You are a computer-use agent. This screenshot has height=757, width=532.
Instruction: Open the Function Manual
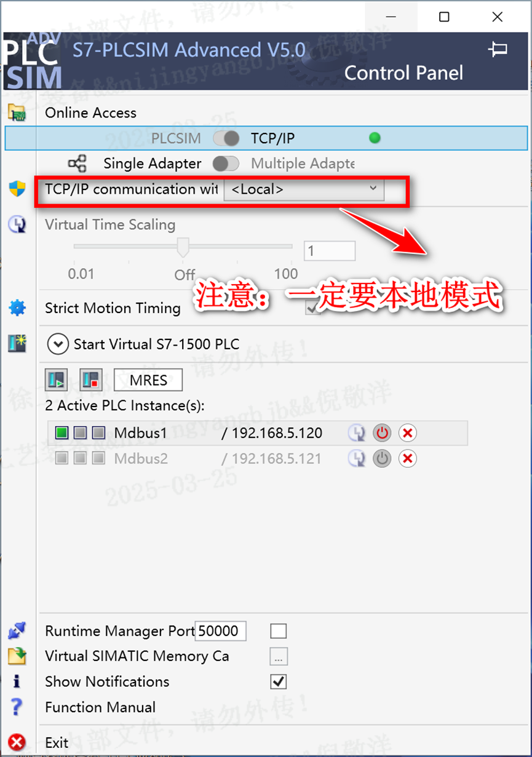click(x=100, y=707)
